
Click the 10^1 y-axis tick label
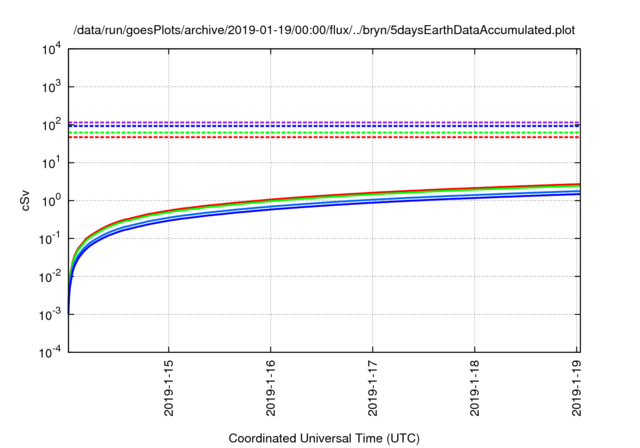point(51,163)
